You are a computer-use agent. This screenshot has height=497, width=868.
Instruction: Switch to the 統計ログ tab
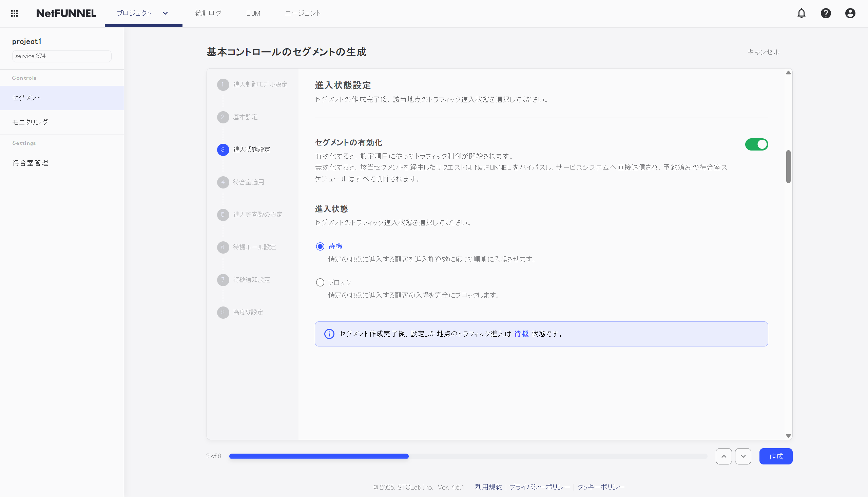pos(208,13)
